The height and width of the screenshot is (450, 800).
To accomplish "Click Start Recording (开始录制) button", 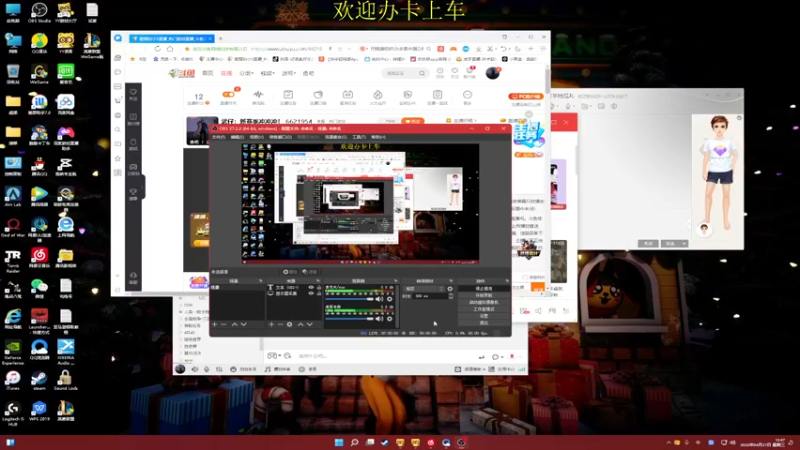I will coord(484,295).
